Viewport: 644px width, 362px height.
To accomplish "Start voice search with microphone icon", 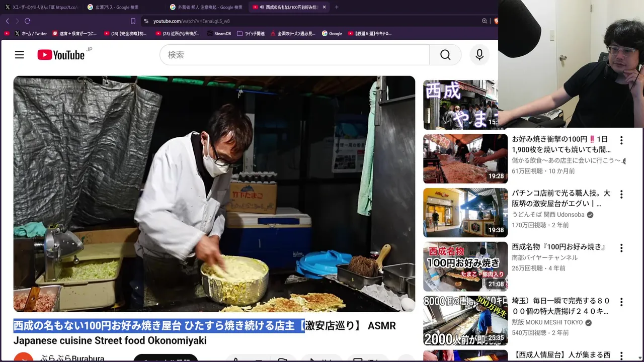I will [x=479, y=55].
